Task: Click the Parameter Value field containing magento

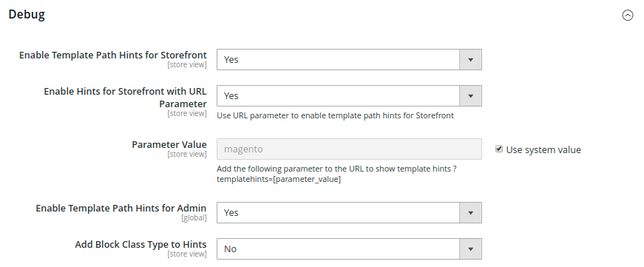Action: click(x=349, y=149)
